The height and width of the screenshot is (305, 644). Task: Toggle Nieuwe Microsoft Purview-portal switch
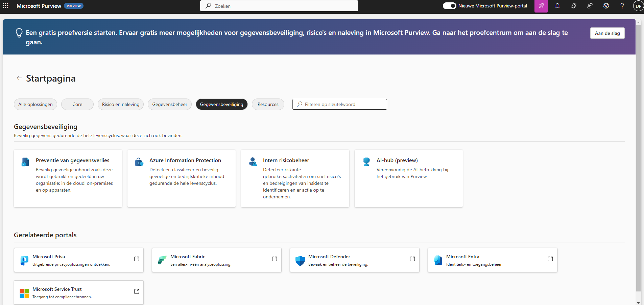[450, 6]
